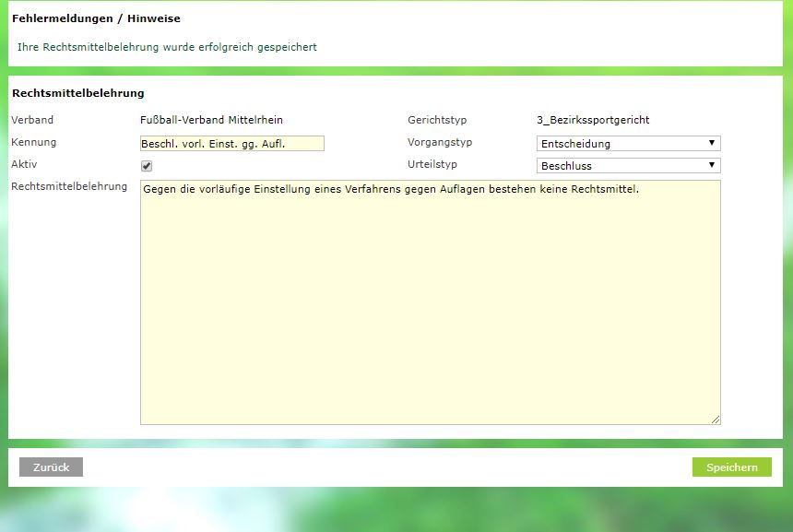Image resolution: width=793 pixels, height=532 pixels.
Task: Click the Aktiv field label
Action: [24, 164]
